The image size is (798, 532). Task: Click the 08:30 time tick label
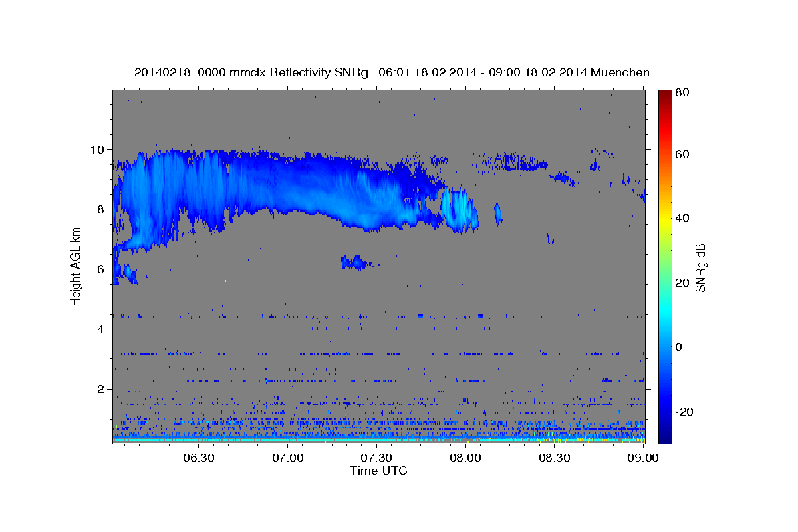click(555, 458)
